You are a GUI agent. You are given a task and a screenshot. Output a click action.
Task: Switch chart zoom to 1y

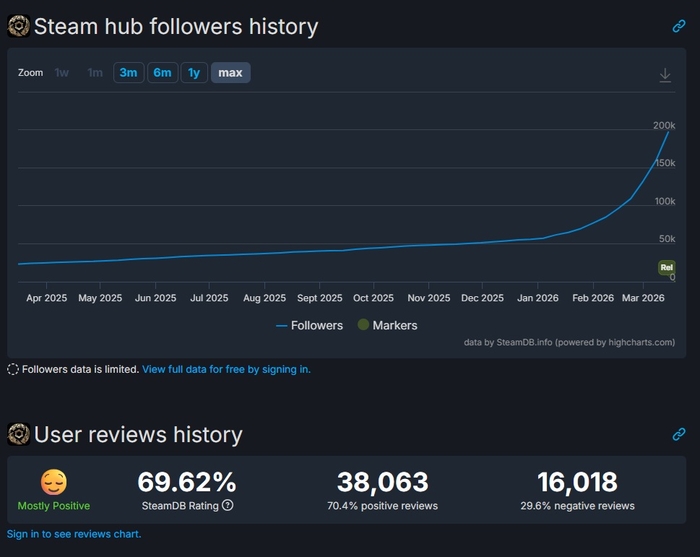[194, 73]
